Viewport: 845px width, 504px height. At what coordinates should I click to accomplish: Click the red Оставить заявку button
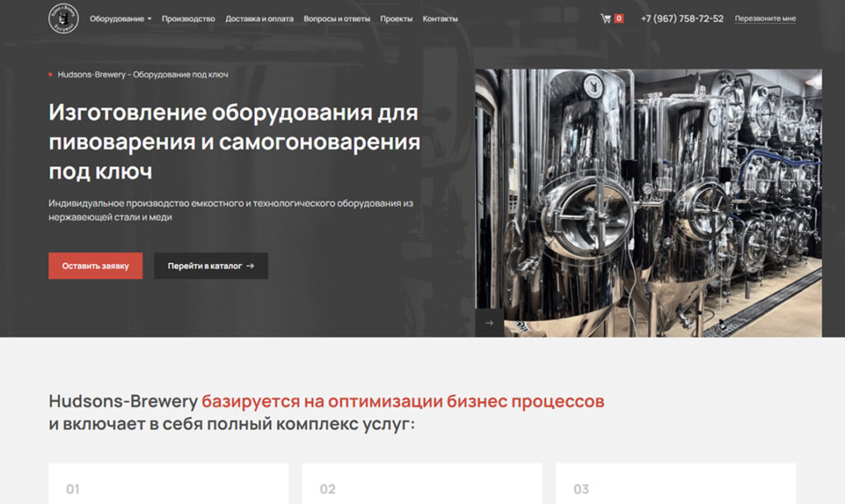[x=96, y=266]
